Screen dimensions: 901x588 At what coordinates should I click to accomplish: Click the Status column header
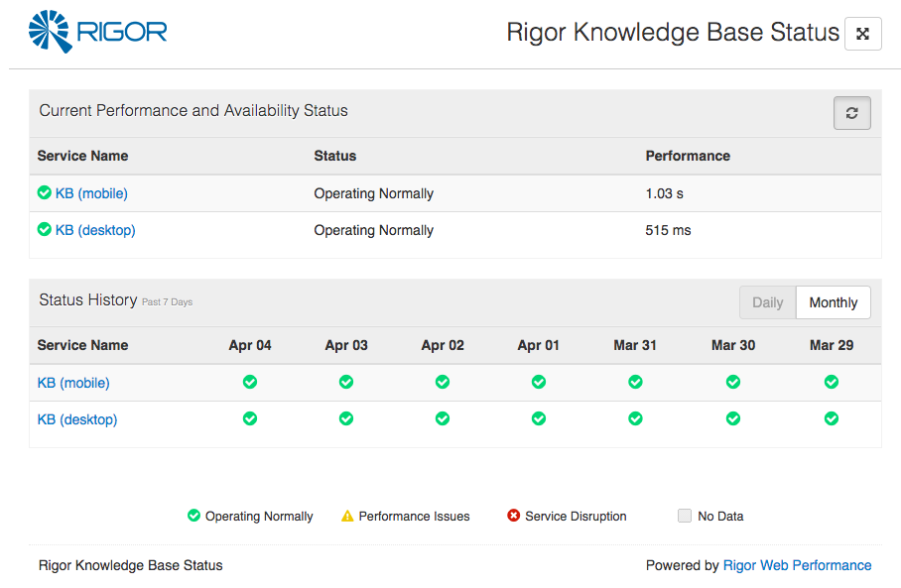(x=335, y=156)
